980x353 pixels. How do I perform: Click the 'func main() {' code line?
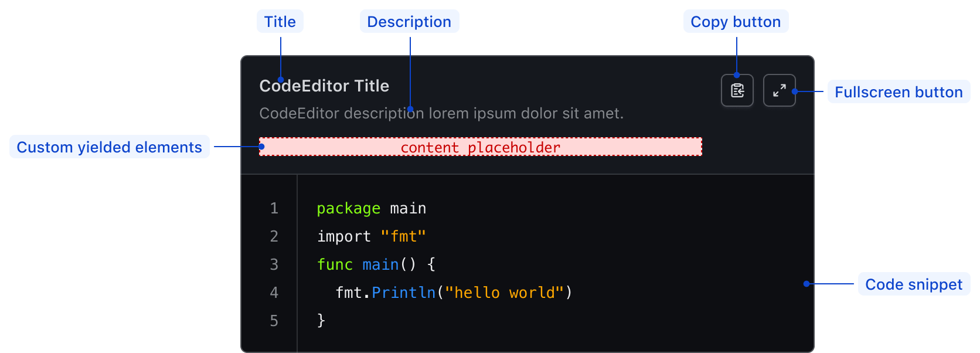coord(376,264)
